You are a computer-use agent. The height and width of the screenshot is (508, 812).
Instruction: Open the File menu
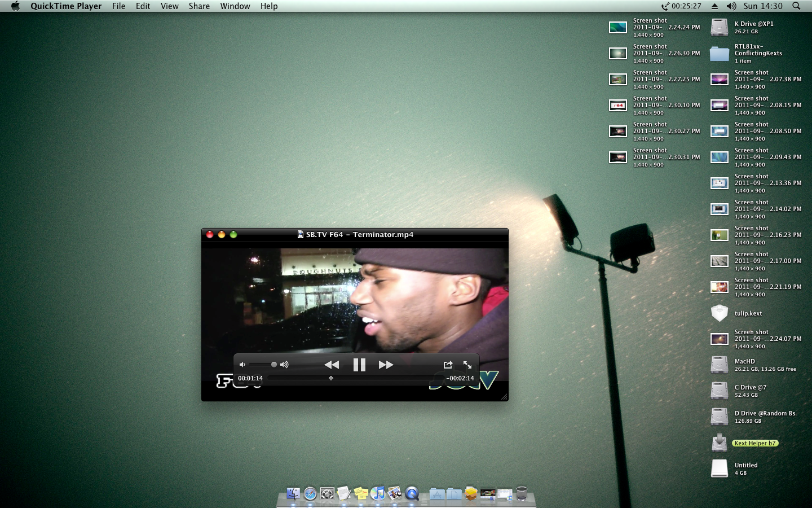[x=118, y=6]
